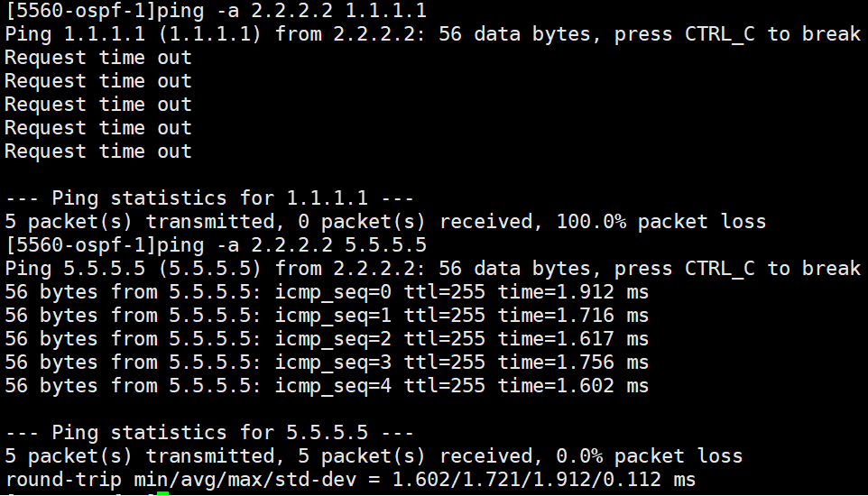
Task: Click the first "Request time out" line
Action: [98, 58]
